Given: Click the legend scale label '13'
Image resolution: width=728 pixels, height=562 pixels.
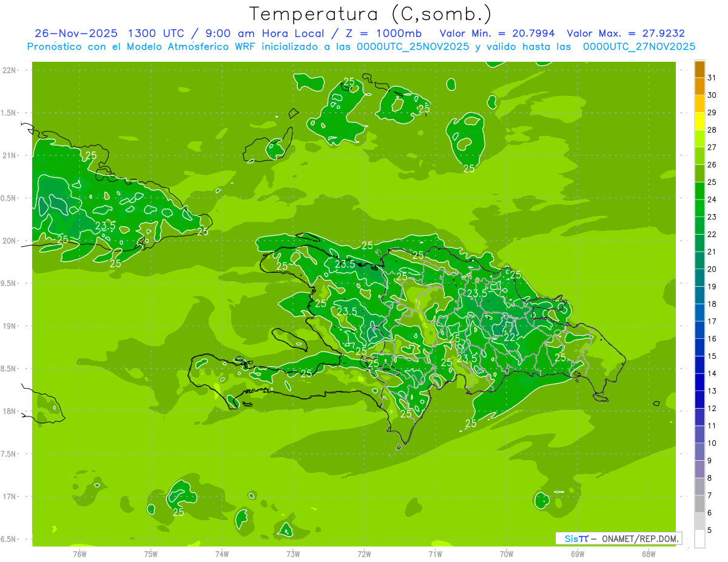Looking at the screenshot, I should 712,391.
